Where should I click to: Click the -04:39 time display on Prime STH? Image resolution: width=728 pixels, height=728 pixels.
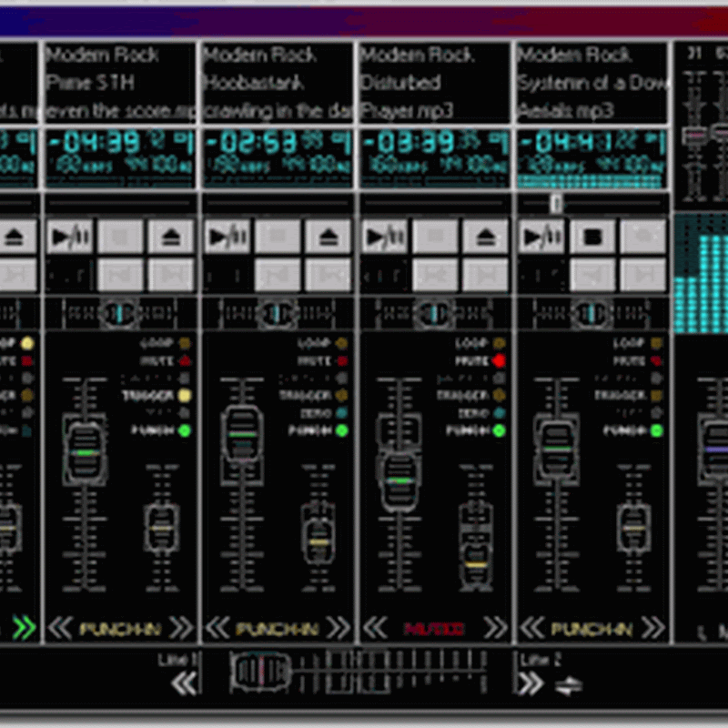click(x=94, y=142)
